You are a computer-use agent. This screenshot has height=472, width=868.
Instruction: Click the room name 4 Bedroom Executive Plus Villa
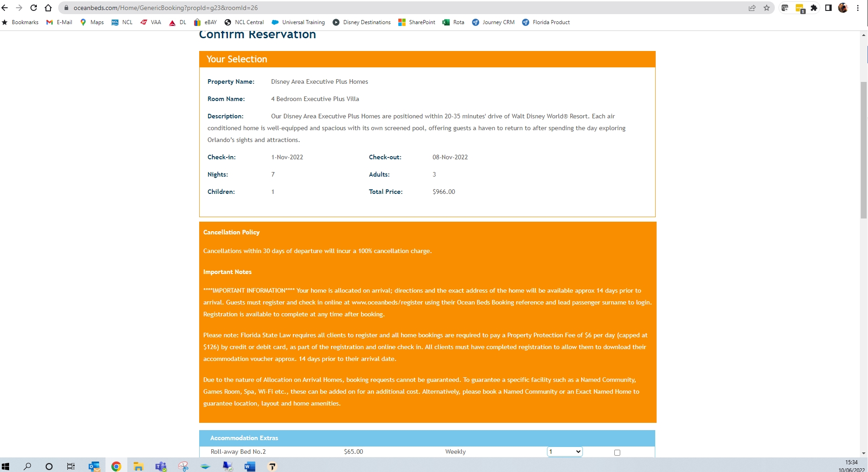(x=315, y=99)
